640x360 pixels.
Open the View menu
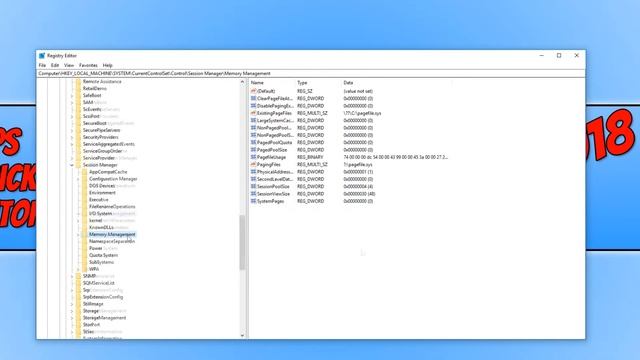tap(69, 65)
